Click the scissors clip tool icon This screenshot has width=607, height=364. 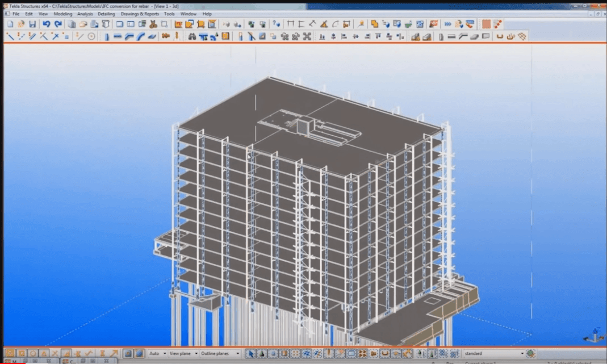click(x=153, y=24)
